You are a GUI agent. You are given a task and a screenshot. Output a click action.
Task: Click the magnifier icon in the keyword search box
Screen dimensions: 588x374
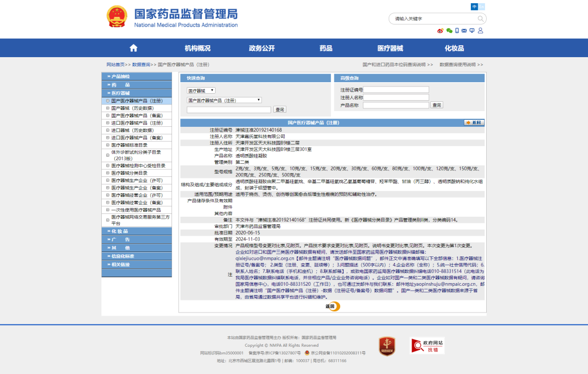pos(480,19)
